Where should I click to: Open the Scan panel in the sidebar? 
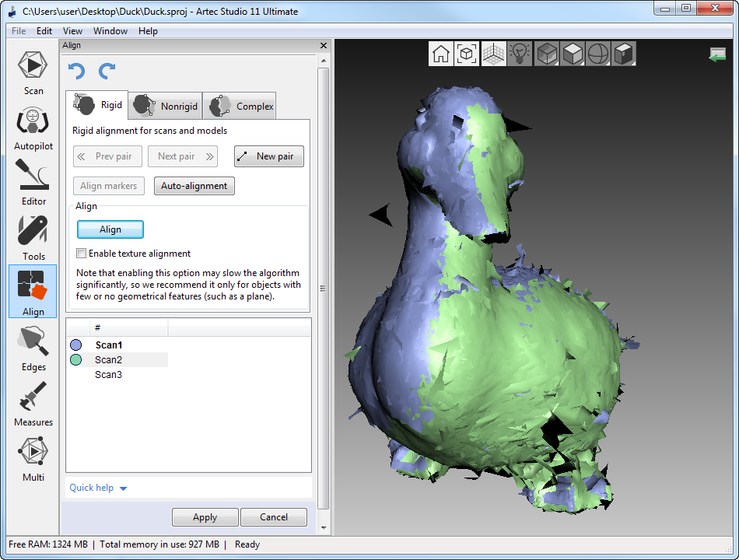click(x=33, y=72)
